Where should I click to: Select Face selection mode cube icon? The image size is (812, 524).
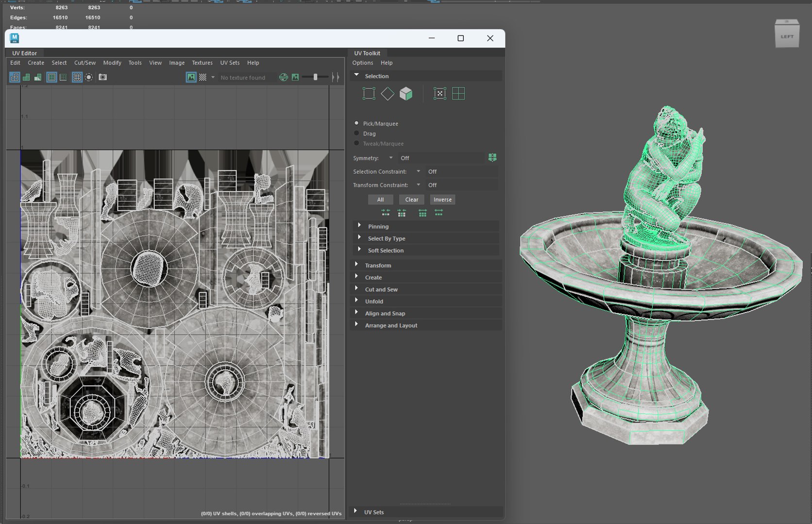pyautogui.click(x=406, y=94)
